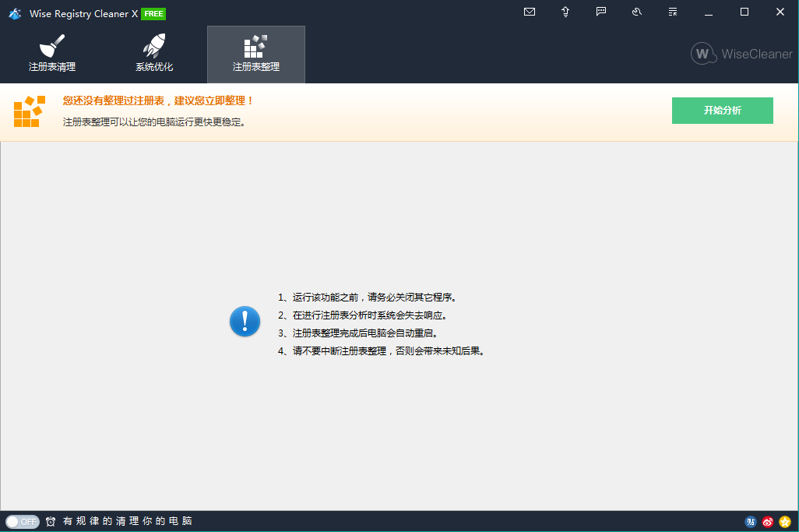Viewport: 799px width, 532px height.
Task: Click the WiseCleaner logo
Action: click(741, 54)
